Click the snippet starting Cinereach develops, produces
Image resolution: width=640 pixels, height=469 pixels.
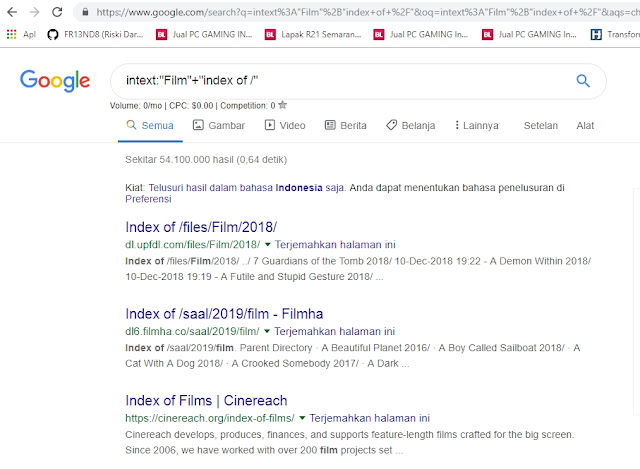(x=350, y=442)
